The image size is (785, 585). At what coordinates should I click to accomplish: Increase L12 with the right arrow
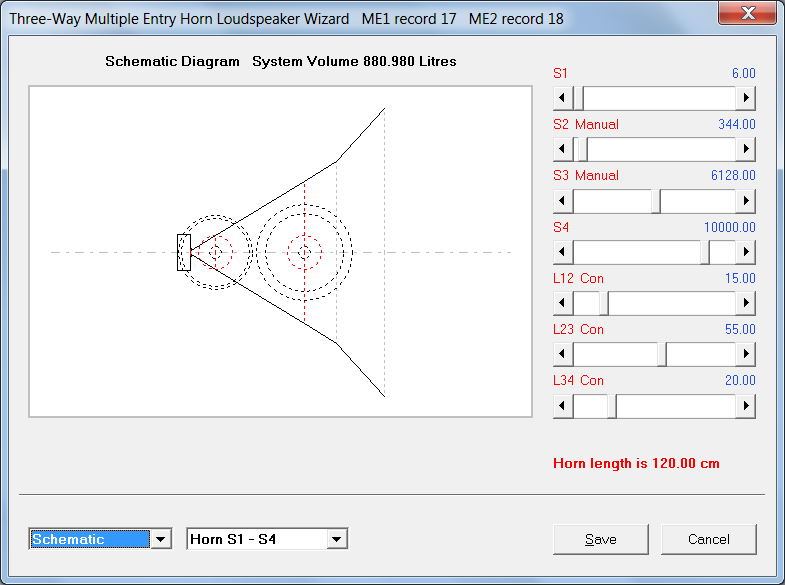745,303
